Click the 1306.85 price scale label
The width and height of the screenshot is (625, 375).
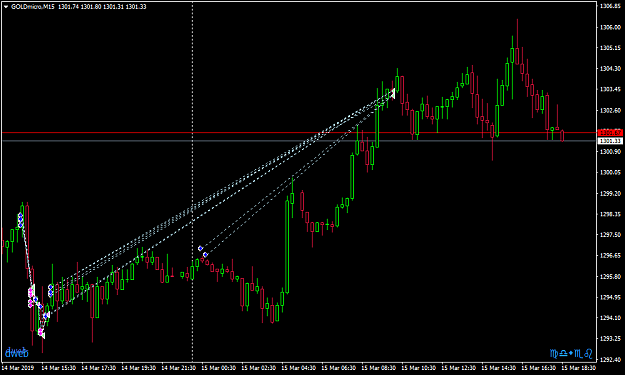610,6
